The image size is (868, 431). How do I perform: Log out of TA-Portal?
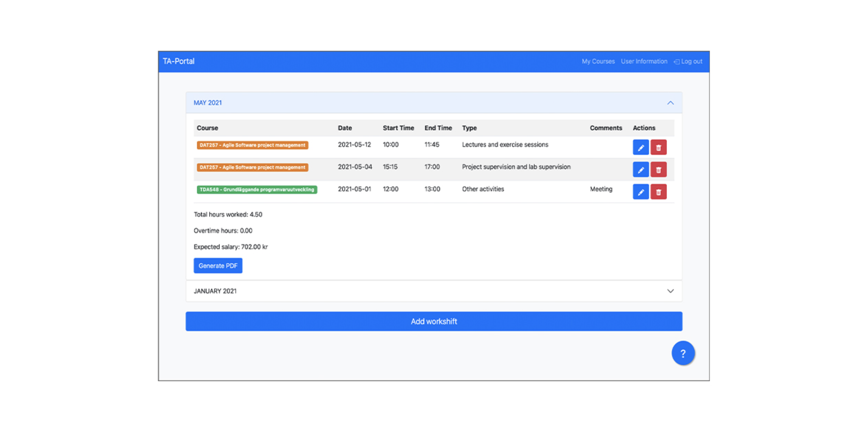tap(688, 62)
